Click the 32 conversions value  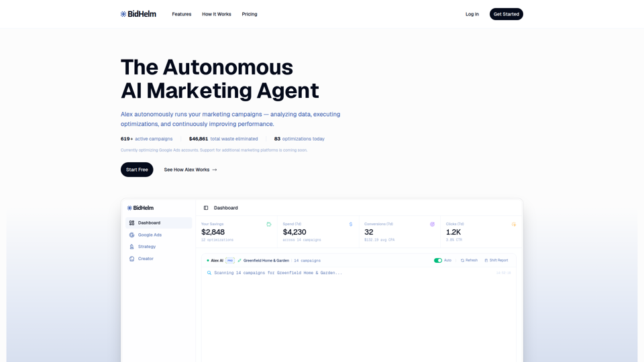[x=369, y=232]
